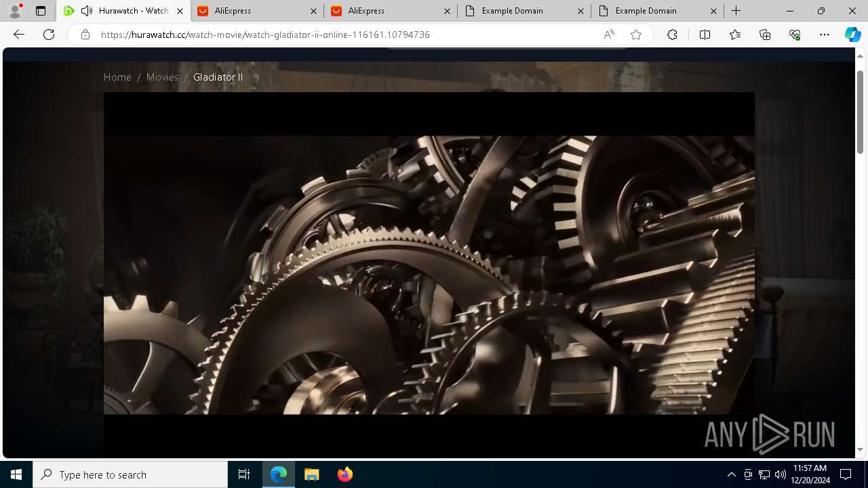This screenshot has height=488, width=868.
Task: Close the second Example Domain tab
Action: pyautogui.click(x=714, y=11)
